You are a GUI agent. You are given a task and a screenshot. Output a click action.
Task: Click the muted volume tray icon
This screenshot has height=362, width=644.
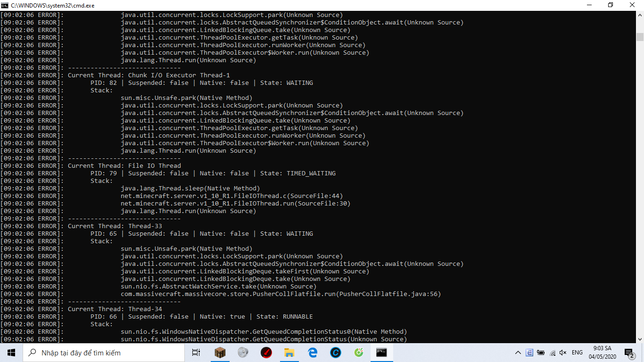563,353
